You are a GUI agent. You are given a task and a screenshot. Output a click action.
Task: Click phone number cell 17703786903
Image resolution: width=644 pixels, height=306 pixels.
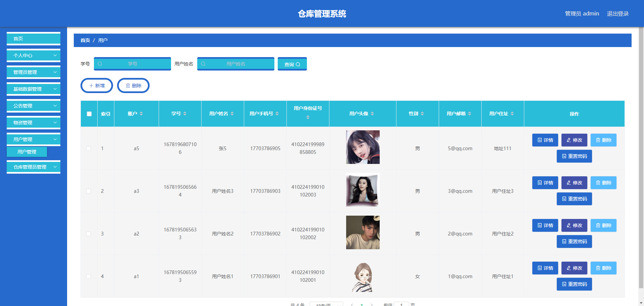click(x=265, y=191)
